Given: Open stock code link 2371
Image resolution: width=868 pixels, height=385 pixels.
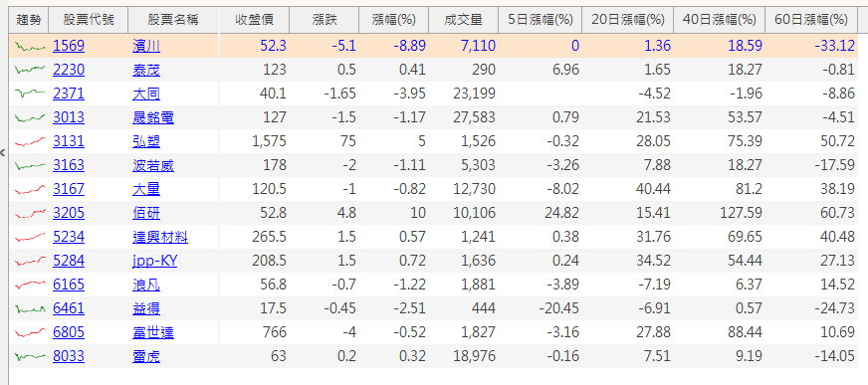Looking at the screenshot, I should point(69,94).
